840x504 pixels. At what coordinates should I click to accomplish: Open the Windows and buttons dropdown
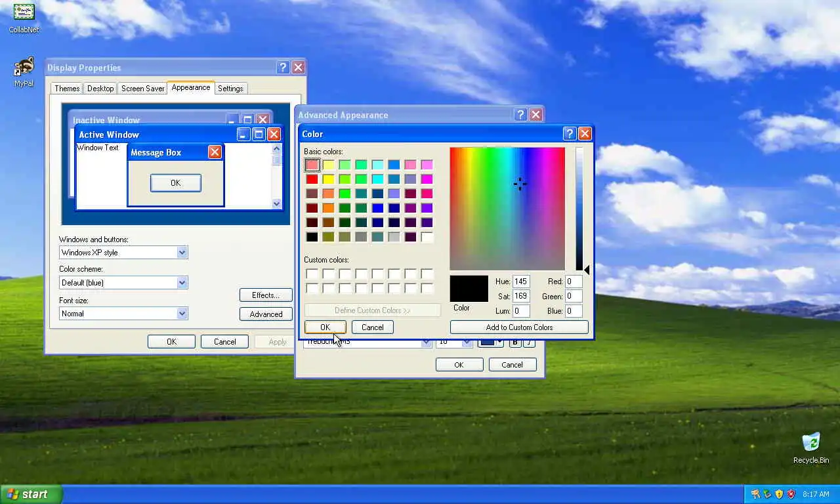pos(182,253)
